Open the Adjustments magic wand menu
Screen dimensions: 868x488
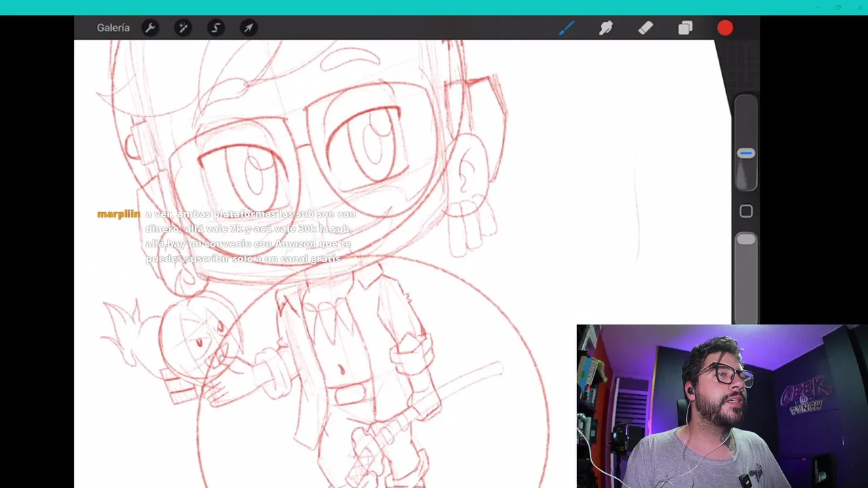pos(182,28)
